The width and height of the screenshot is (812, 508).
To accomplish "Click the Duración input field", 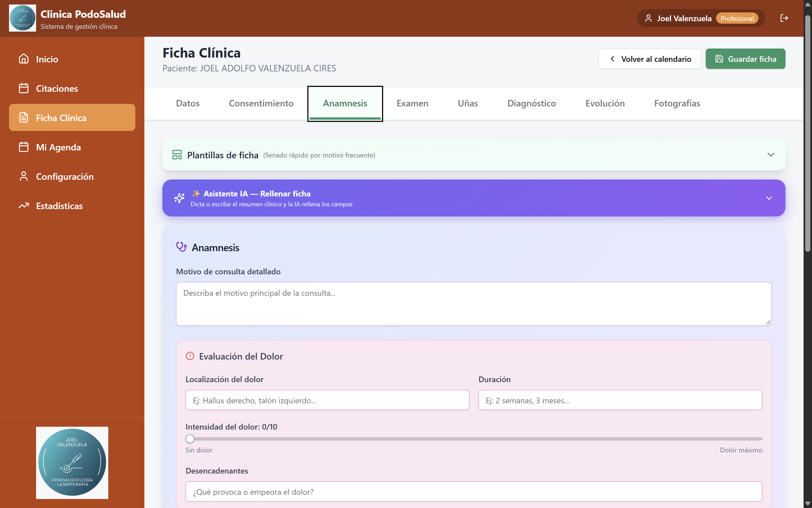I will point(620,400).
